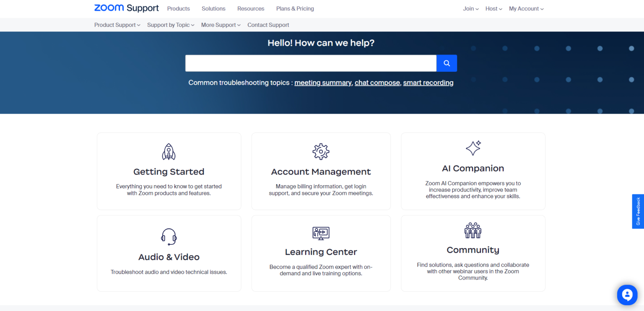Click the Community people icon
Image resolution: width=644 pixels, height=311 pixels.
tap(473, 230)
